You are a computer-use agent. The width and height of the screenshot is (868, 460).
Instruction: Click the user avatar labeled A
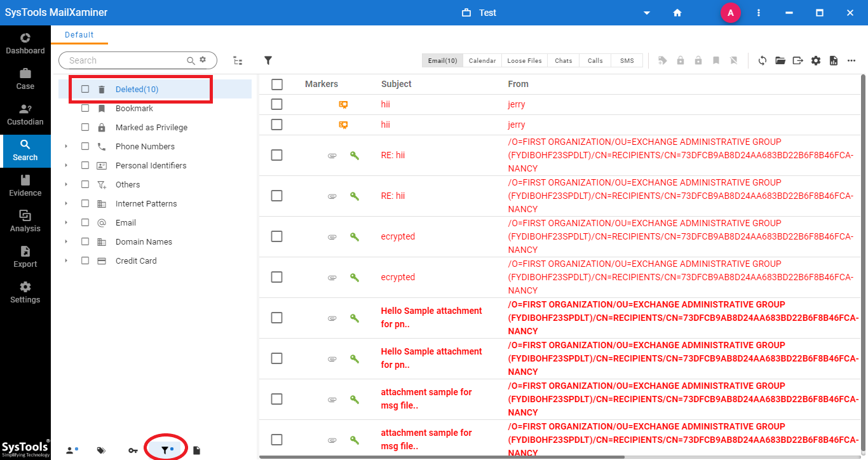731,13
